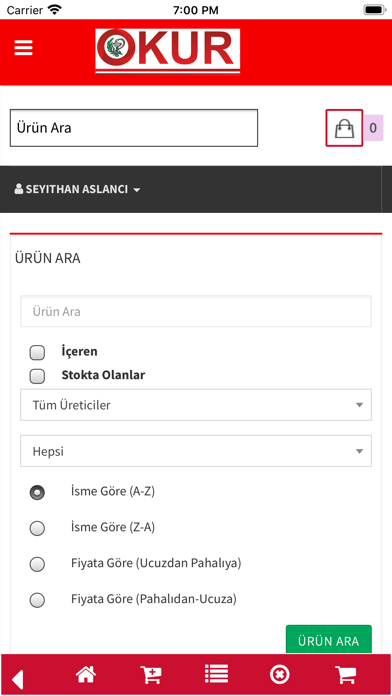
Task: Focus the Ürün Ara field in the search panel
Action: click(196, 312)
